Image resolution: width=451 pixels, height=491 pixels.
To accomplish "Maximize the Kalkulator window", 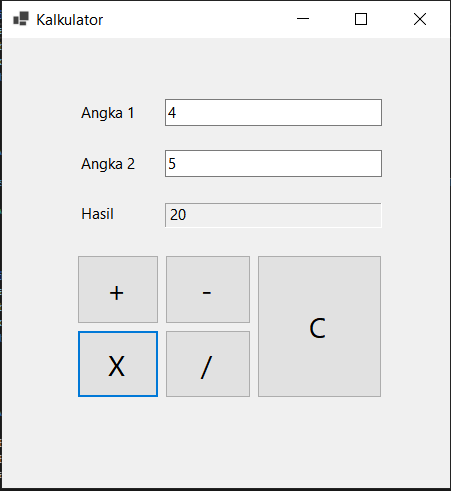I will [361, 19].
